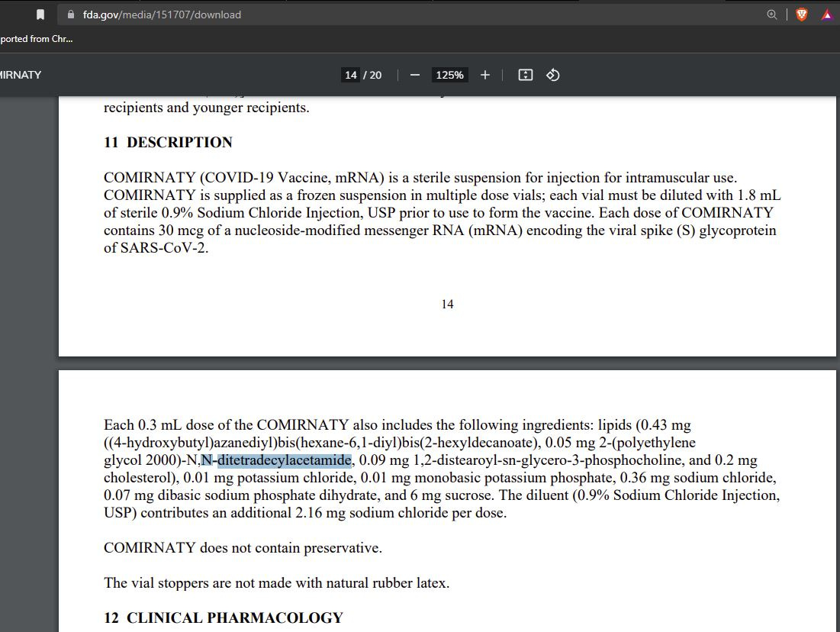840x632 pixels.
Task: Click the bookmark icon beside the address bar
Action: pyautogui.click(x=40, y=15)
